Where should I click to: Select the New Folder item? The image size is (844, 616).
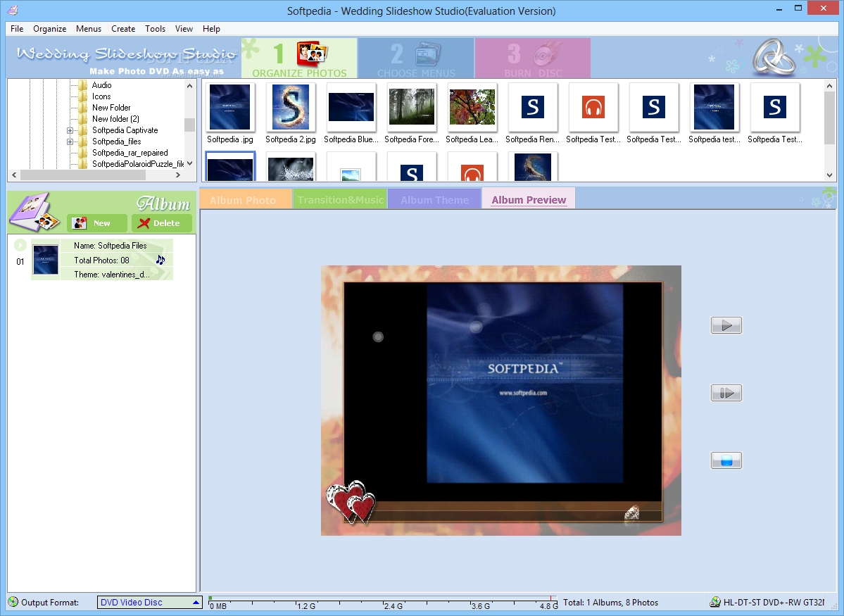point(111,108)
